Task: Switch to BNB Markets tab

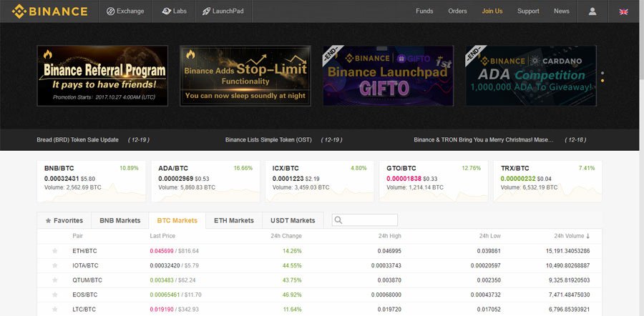Action: (120, 220)
